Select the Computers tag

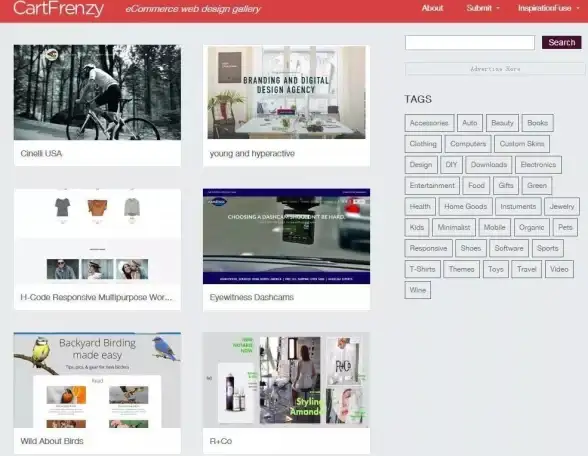pos(468,144)
